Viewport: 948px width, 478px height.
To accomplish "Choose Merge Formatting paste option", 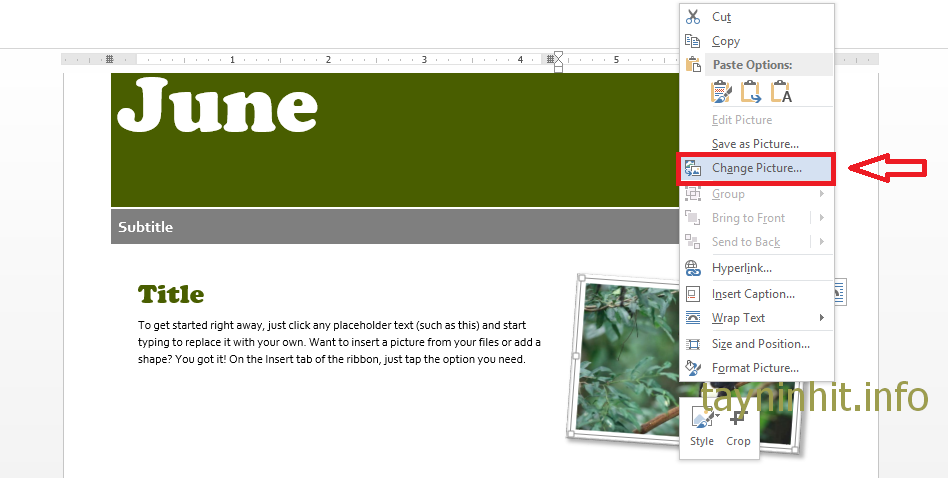I will [x=751, y=93].
